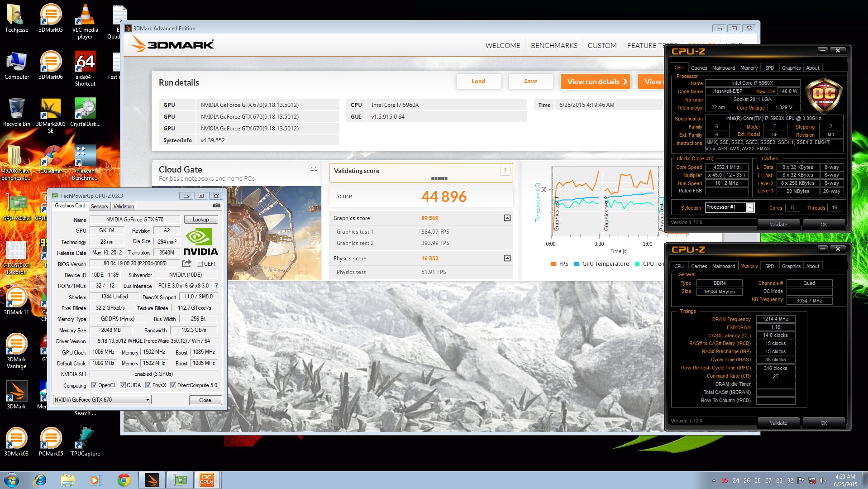Click the Cloud Gate benchmark thumbnail image
Viewport: 868px width, 489px height.
click(274, 233)
